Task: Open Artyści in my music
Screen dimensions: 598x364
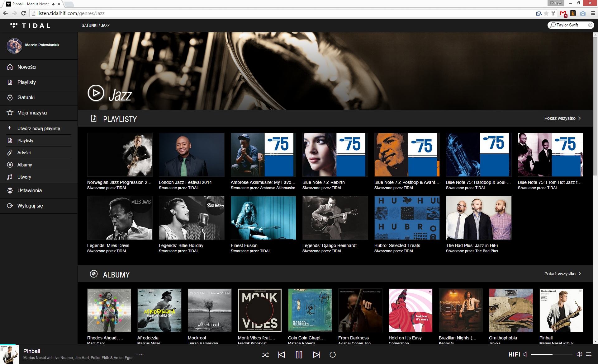Action: coord(39,153)
